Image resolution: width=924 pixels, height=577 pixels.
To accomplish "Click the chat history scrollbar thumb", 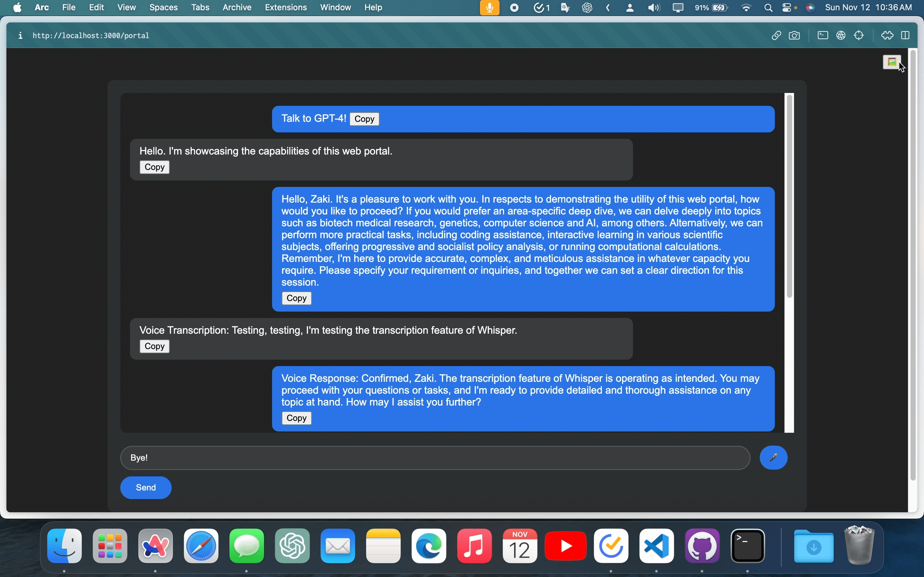I will click(x=790, y=197).
